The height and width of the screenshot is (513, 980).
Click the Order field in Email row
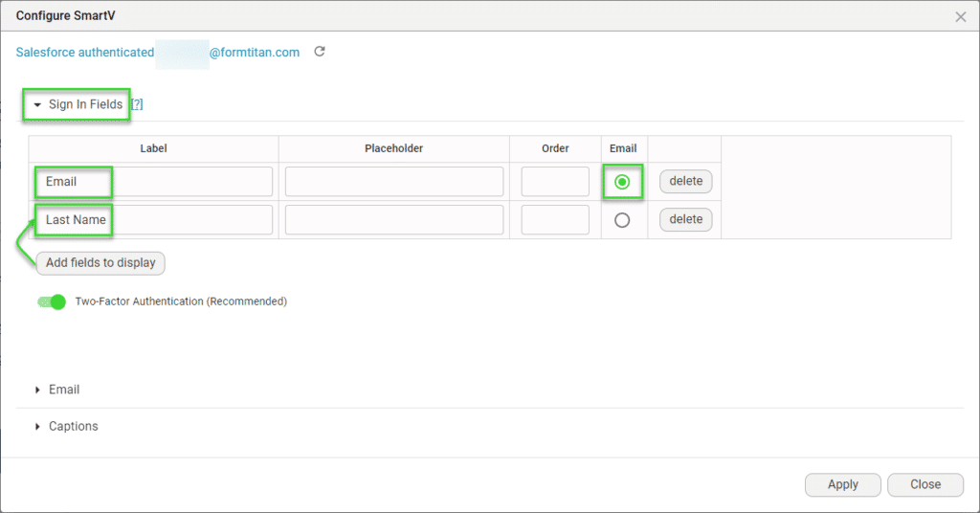point(554,182)
